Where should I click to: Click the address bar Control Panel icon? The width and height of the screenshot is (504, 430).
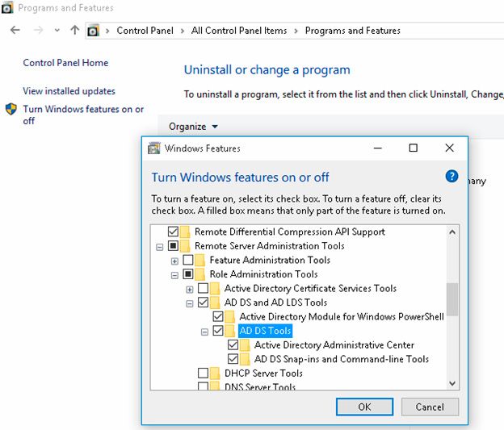coord(93,31)
